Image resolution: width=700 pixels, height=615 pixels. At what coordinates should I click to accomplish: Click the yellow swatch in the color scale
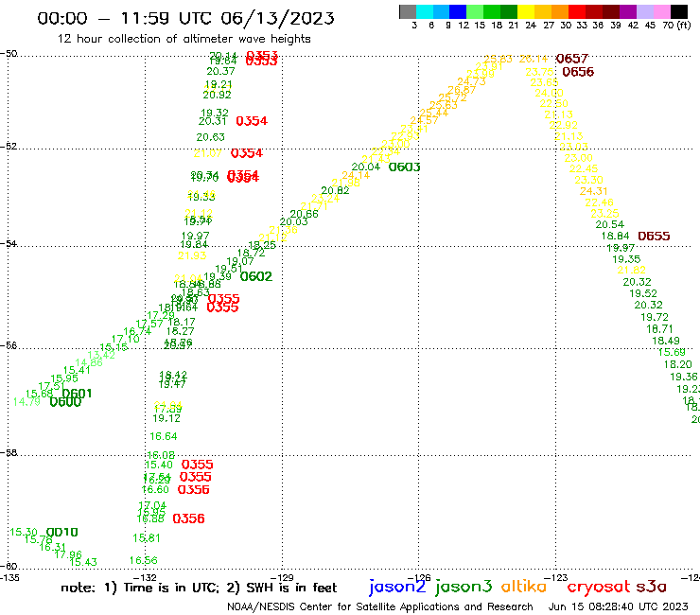point(526,11)
